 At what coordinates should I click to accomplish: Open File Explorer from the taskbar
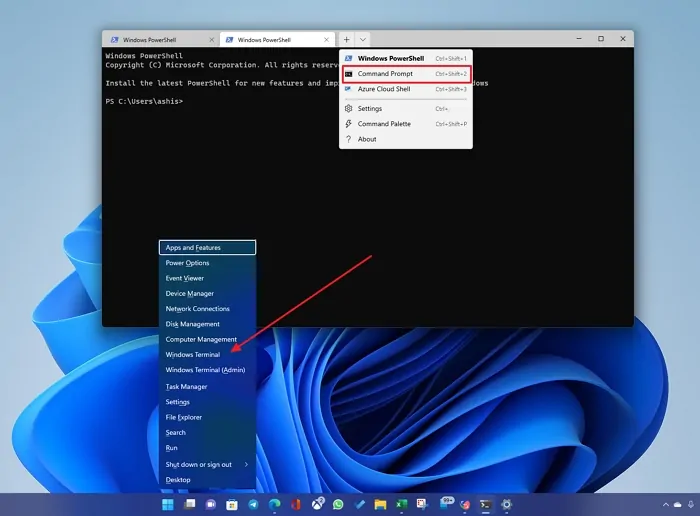pos(380,504)
